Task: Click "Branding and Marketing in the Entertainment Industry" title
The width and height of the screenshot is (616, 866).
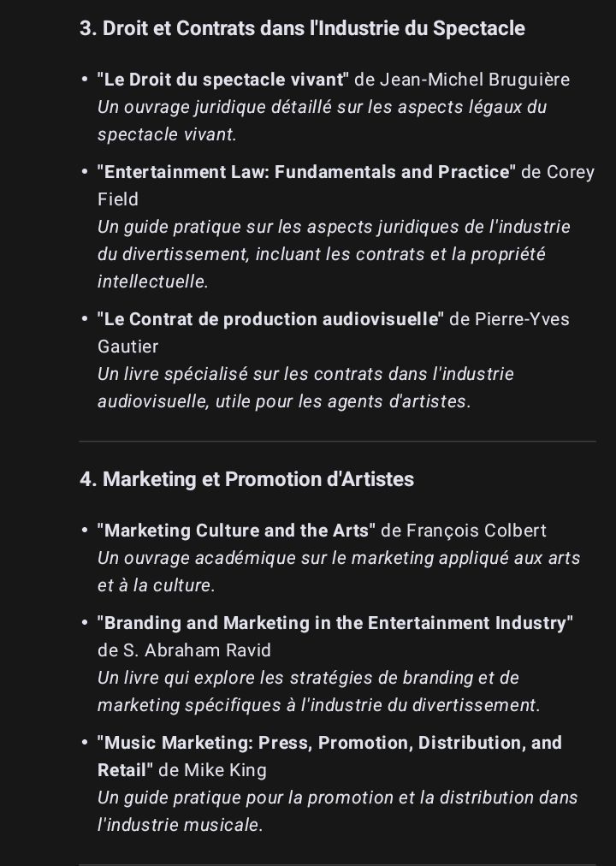Action: click(335, 623)
